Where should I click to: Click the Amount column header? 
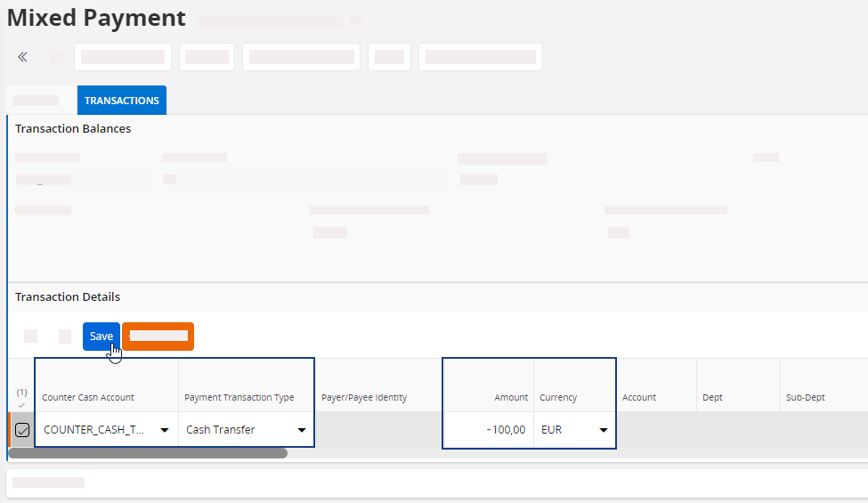(x=511, y=397)
